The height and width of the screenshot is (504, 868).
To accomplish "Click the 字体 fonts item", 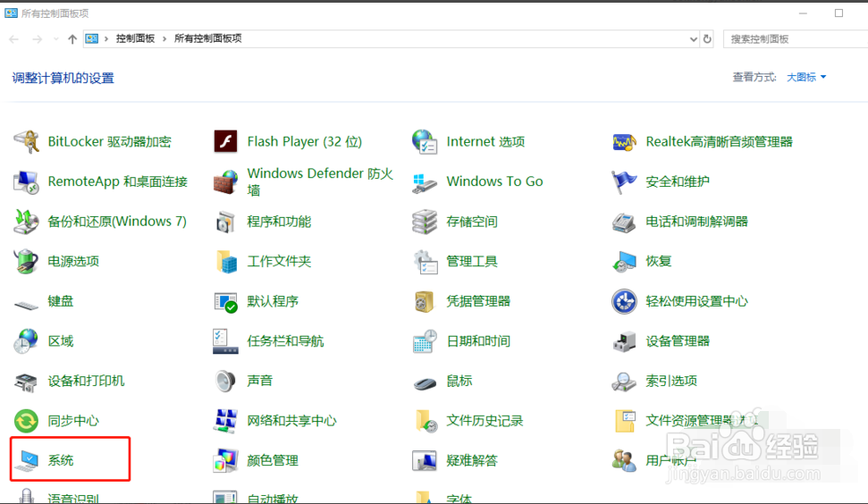I will [x=442, y=497].
